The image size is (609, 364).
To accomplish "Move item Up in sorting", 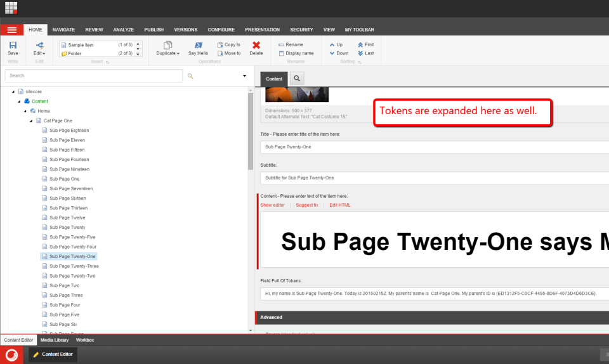I will 336,45.
